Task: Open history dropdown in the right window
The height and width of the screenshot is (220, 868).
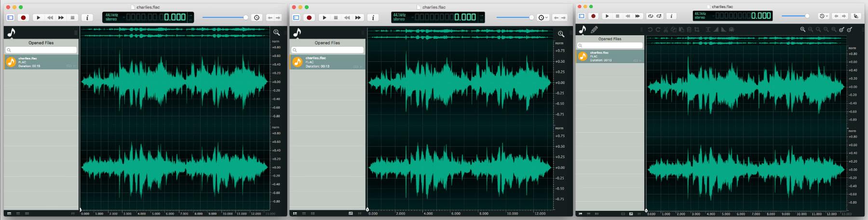Action: pos(824,16)
